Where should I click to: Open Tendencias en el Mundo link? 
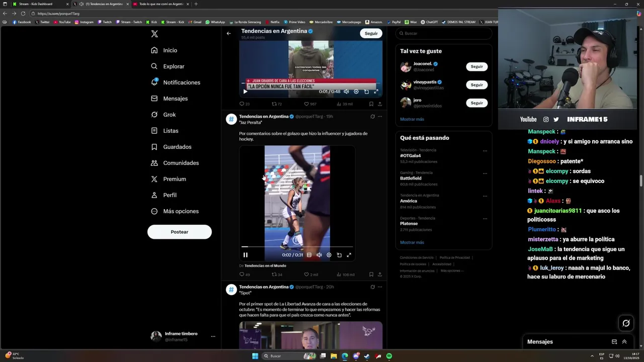[x=265, y=266]
